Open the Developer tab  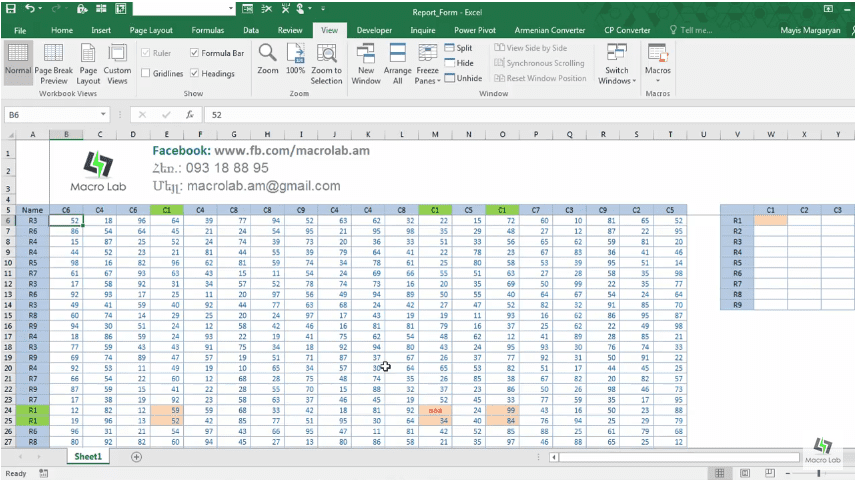(374, 30)
